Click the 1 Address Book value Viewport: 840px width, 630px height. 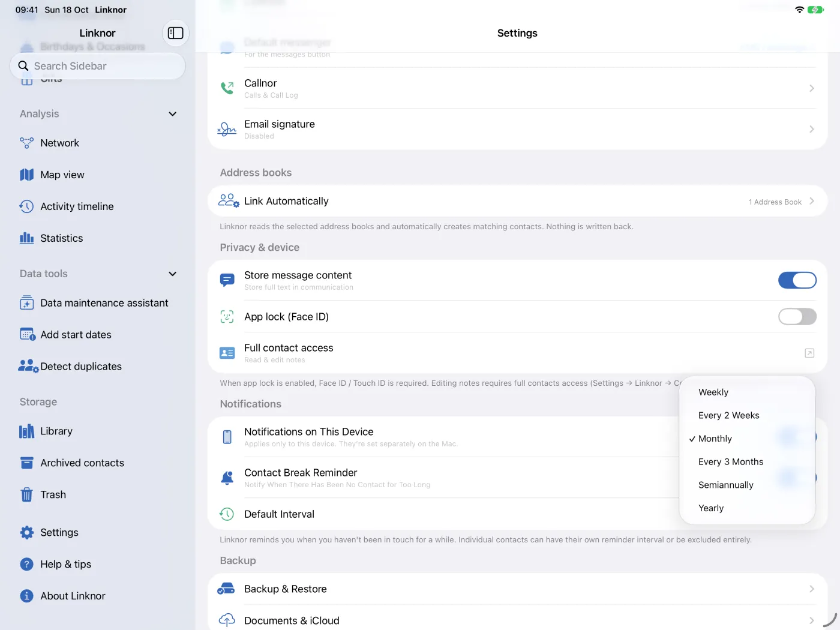coord(775,202)
